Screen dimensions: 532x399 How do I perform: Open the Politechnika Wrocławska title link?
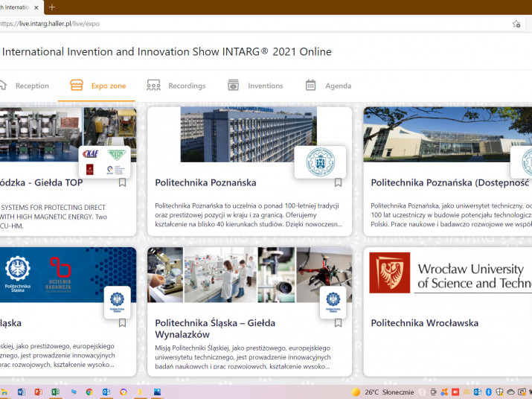[424, 323]
